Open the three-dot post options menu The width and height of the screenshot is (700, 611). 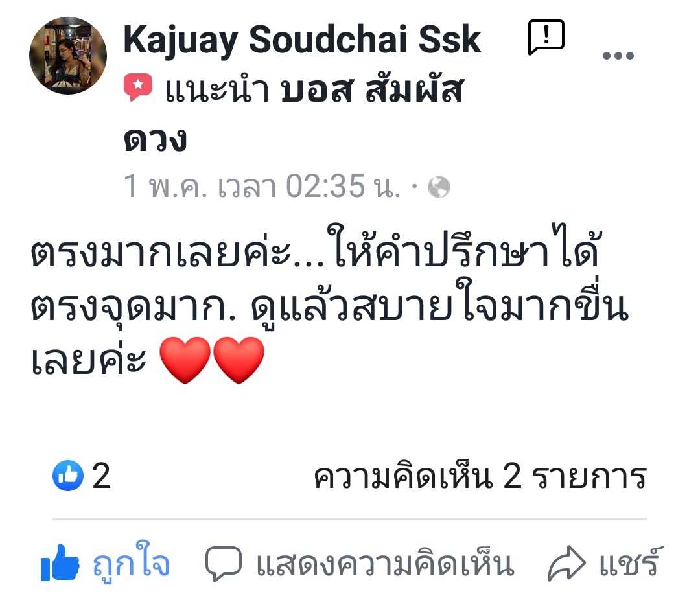(618, 56)
